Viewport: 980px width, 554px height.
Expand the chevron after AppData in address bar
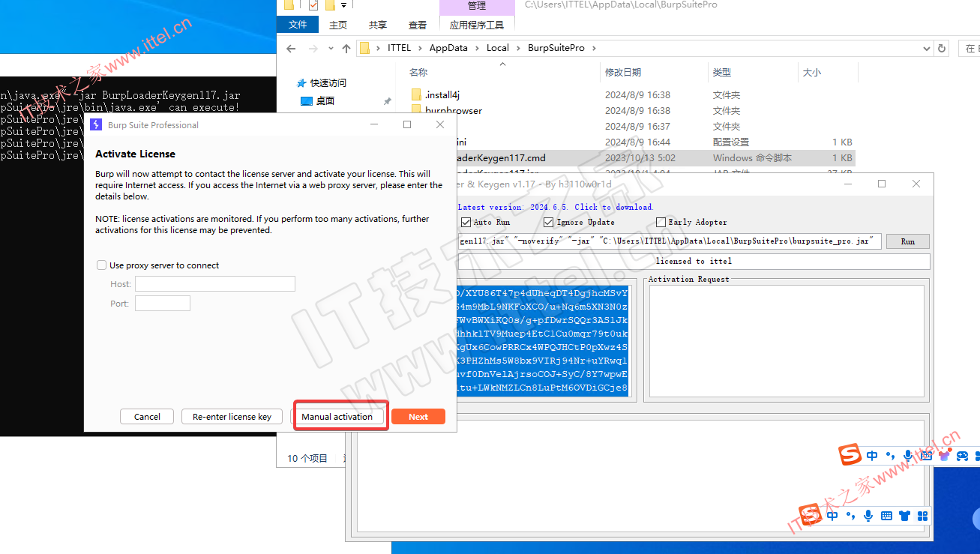pos(477,48)
